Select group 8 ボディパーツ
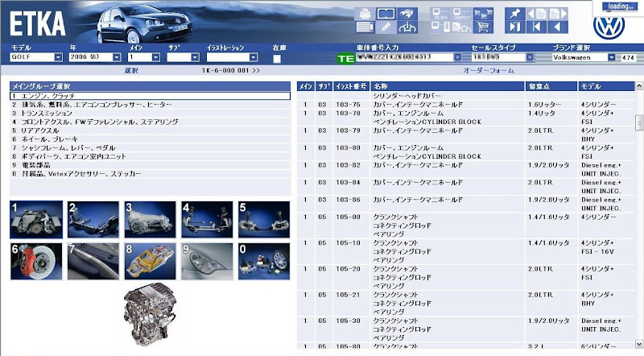This screenshot has width=644, height=356. [150, 156]
